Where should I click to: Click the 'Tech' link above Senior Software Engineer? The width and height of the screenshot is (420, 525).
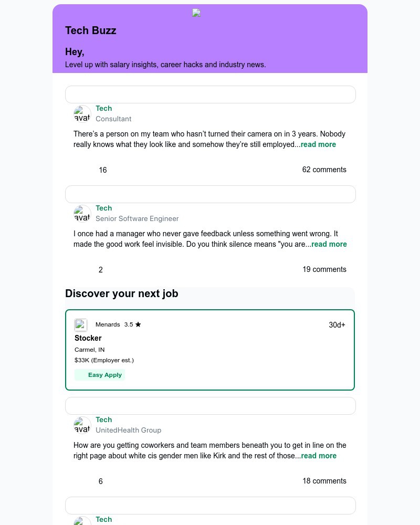click(104, 208)
